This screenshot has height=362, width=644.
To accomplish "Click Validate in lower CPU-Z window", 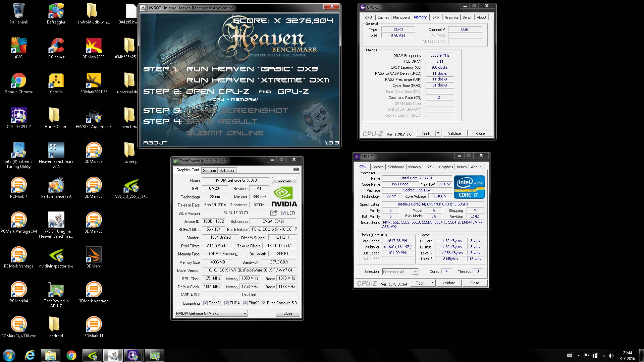I will point(449,283).
